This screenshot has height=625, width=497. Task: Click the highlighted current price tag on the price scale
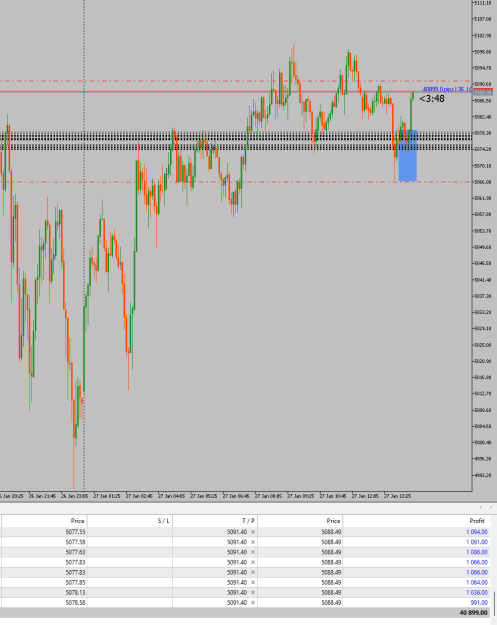483,92
